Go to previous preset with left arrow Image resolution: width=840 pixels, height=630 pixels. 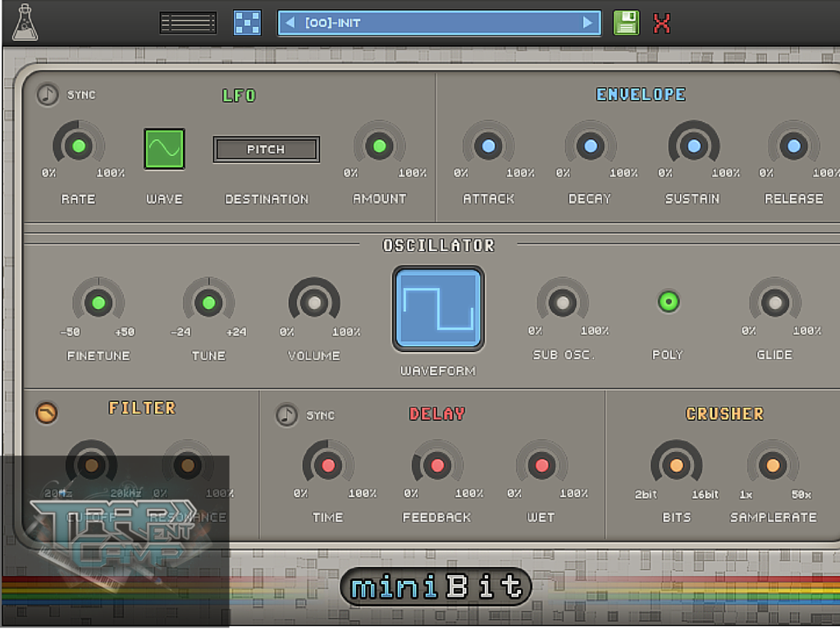290,23
